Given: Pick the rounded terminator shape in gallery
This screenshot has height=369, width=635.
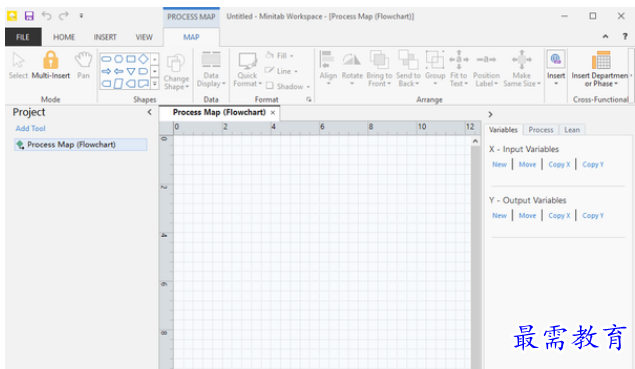Looking at the screenshot, I should tap(107, 59).
